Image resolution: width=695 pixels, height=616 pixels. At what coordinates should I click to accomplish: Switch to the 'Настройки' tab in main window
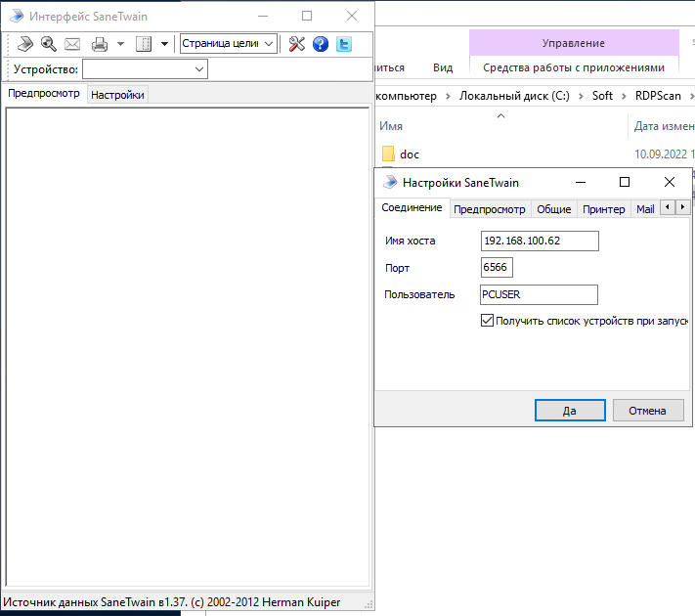[x=117, y=95]
